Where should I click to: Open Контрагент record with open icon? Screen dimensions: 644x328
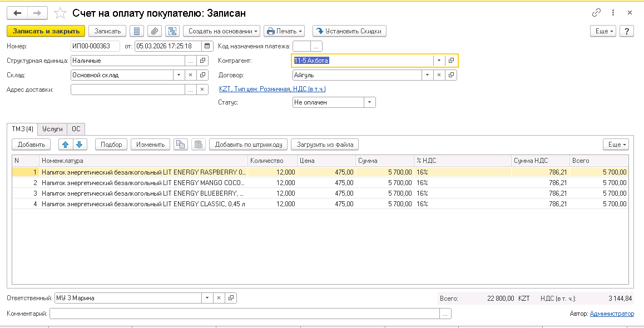[x=452, y=61]
